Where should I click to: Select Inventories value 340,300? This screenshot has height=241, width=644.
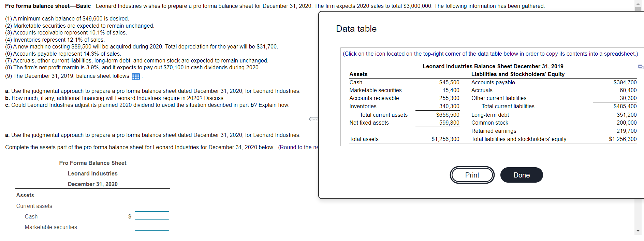tap(449, 106)
